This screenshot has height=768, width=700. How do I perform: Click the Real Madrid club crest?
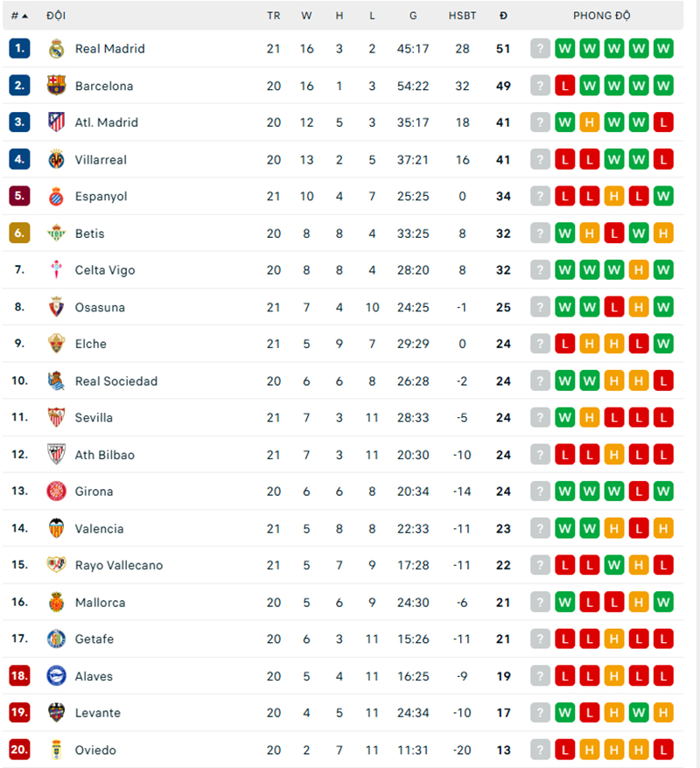point(57,49)
